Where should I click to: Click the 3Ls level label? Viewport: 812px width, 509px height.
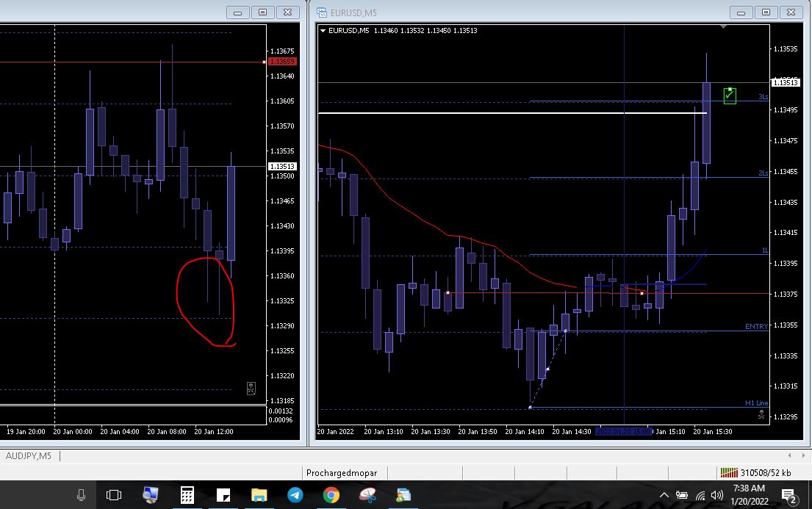763,97
